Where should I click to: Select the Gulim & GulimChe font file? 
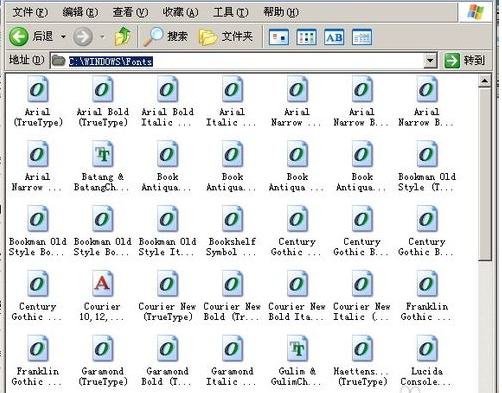coord(296,360)
